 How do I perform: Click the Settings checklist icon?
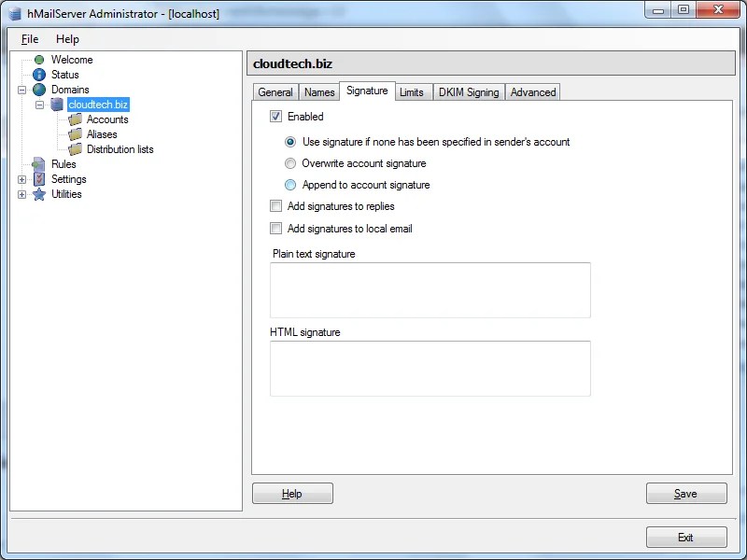coord(39,179)
